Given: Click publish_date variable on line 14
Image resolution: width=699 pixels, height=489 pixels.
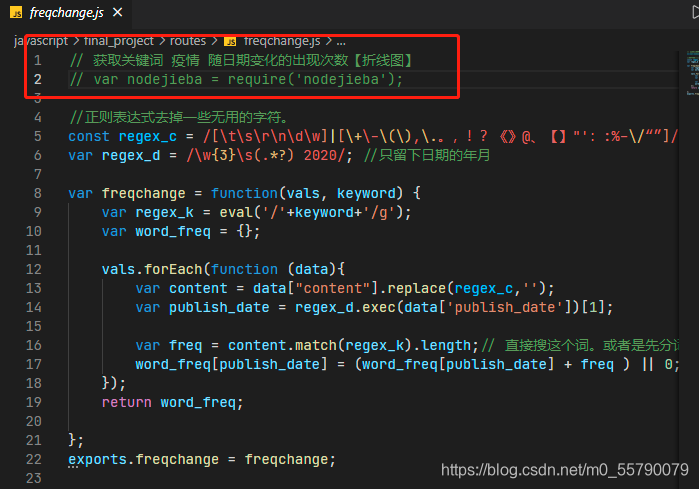Looking at the screenshot, I should 219,308.
